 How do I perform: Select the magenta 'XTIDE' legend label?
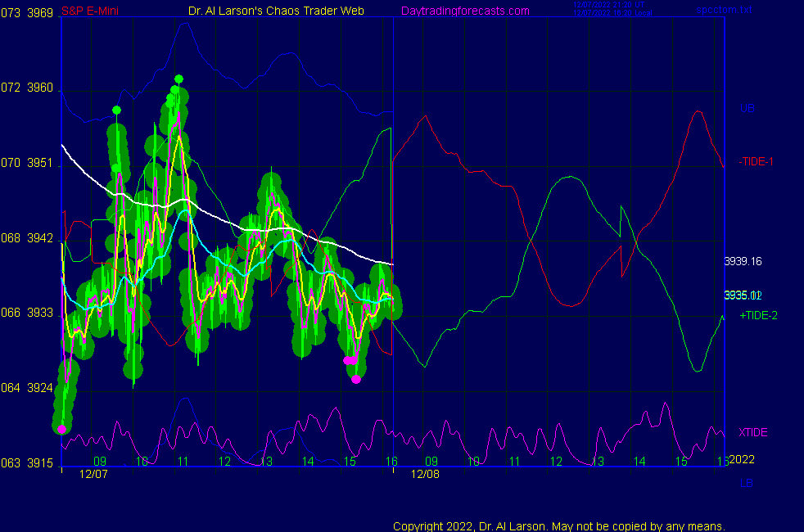(752, 432)
